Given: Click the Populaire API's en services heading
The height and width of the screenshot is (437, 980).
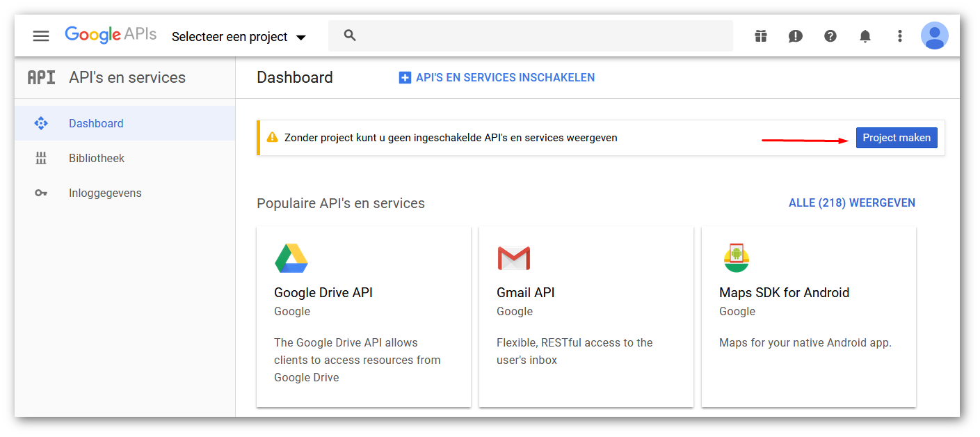Looking at the screenshot, I should pyautogui.click(x=341, y=203).
